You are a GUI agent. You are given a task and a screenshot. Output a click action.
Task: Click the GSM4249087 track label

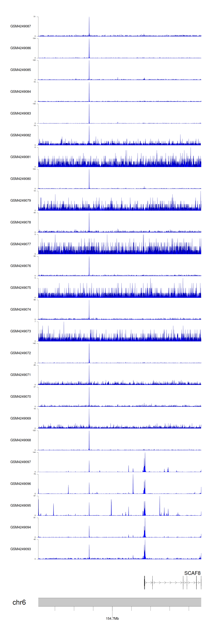20,26
